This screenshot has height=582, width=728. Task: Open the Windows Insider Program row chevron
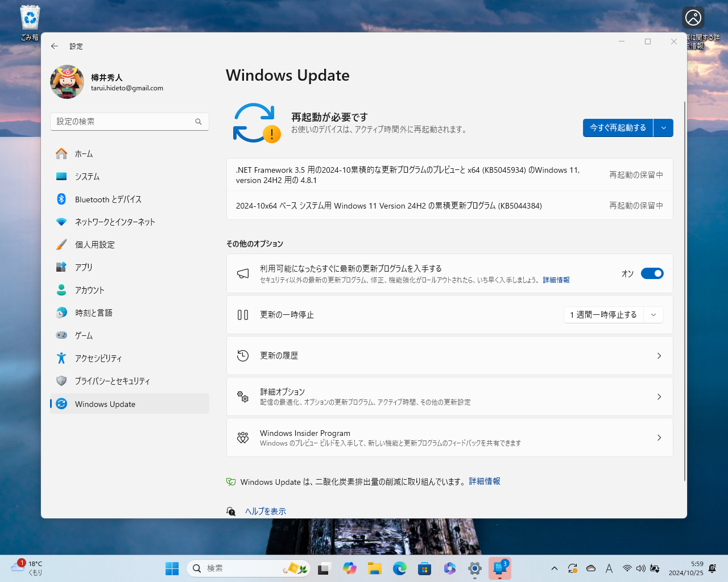pyautogui.click(x=659, y=438)
